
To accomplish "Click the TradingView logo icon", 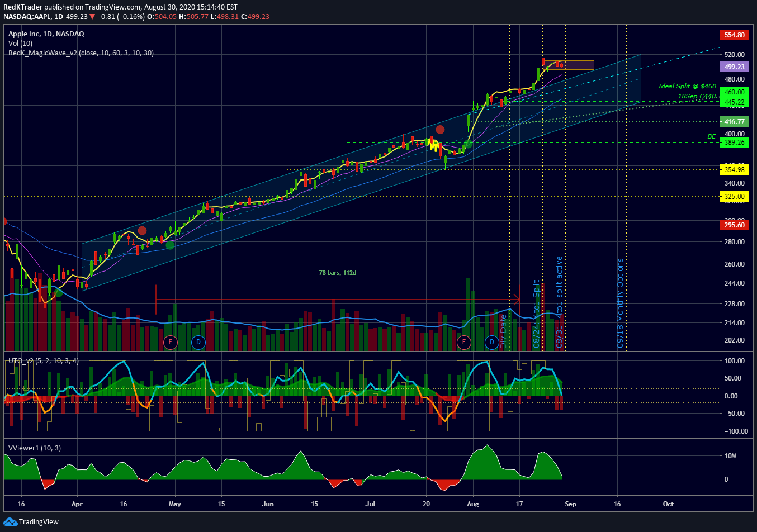I will (x=10, y=521).
